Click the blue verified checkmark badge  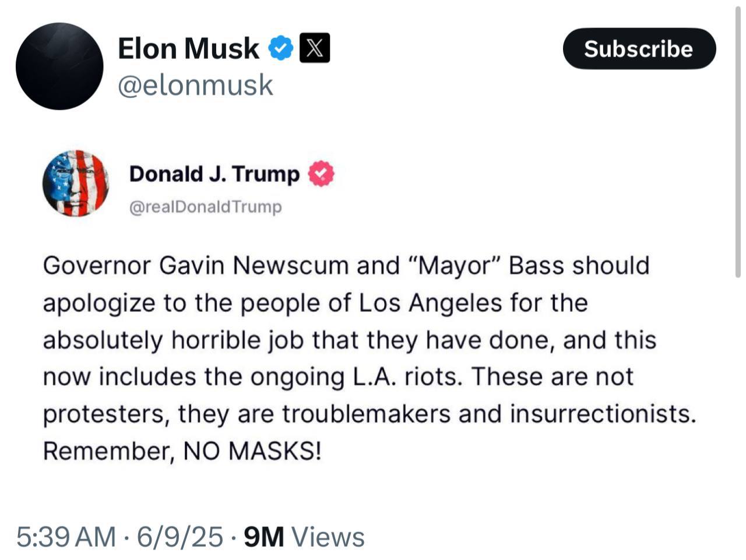pos(281,48)
